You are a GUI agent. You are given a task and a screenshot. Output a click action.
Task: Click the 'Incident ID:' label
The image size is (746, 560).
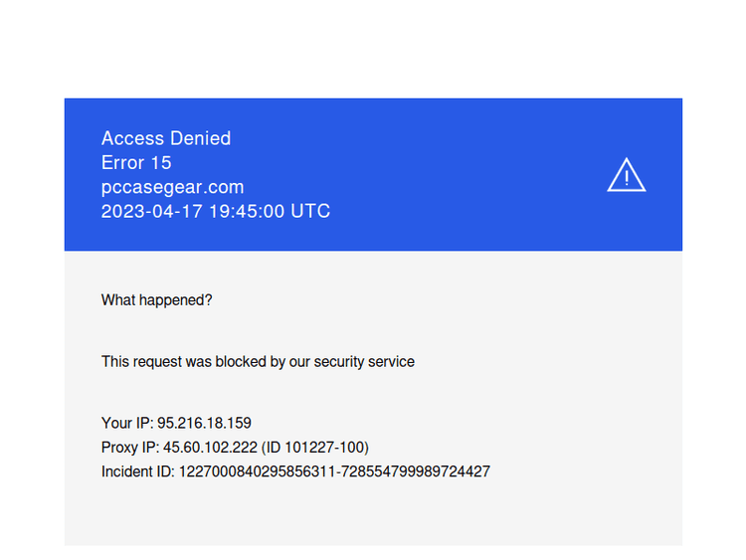tap(137, 470)
